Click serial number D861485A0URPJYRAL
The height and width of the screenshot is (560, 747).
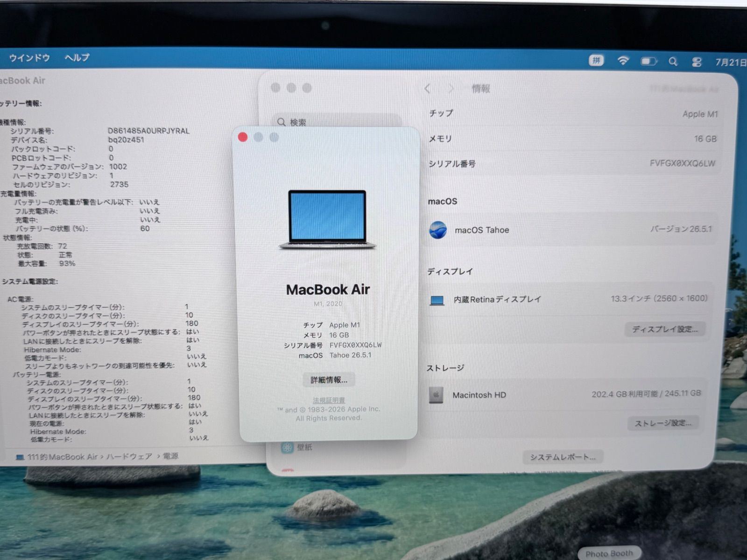148,131
